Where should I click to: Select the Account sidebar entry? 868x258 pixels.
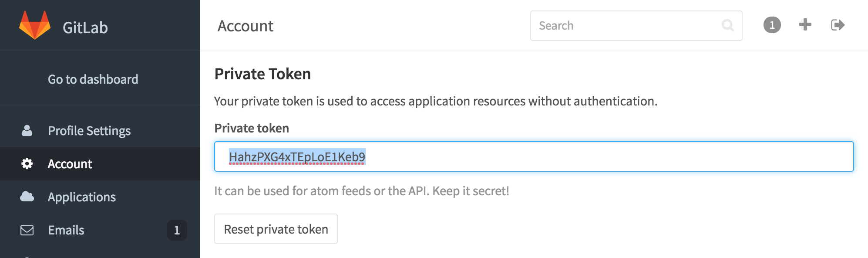pyautogui.click(x=70, y=163)
